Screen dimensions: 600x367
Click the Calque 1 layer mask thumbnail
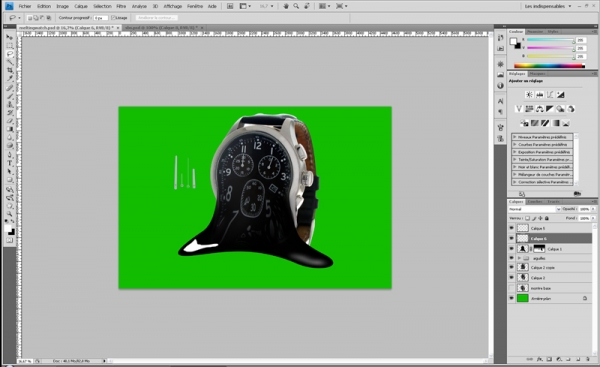point(539,249)
